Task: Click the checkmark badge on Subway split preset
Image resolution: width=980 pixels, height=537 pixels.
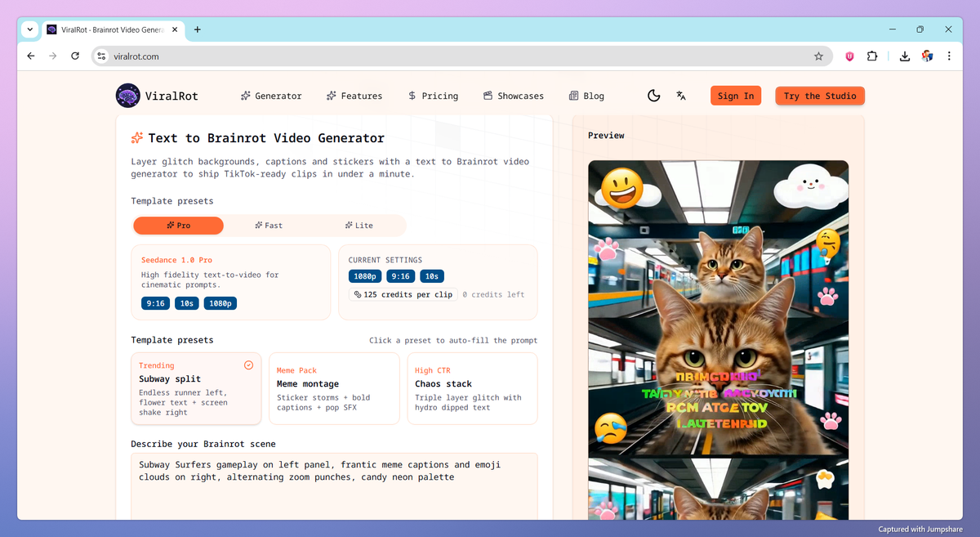Action: [x=249, y=365]
